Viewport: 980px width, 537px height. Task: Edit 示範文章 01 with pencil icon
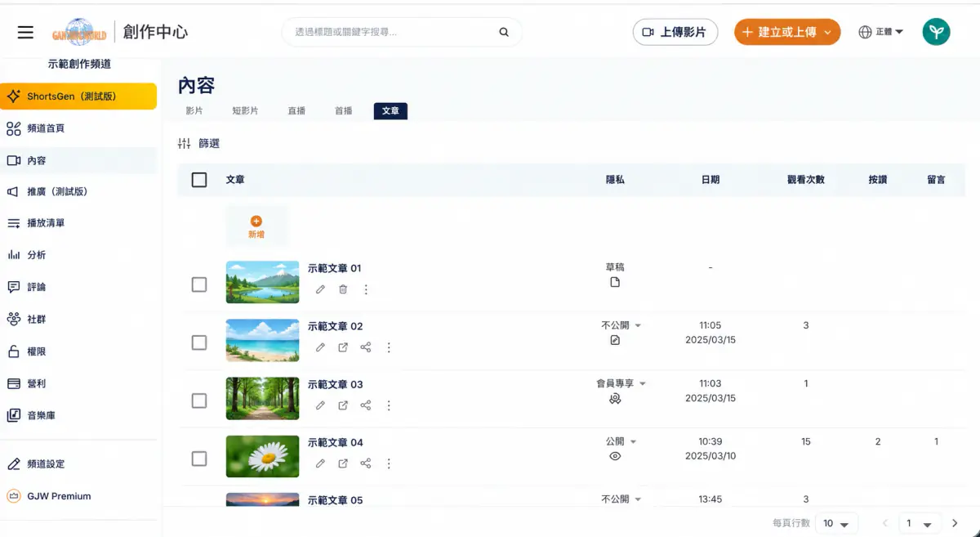point(320,289)
